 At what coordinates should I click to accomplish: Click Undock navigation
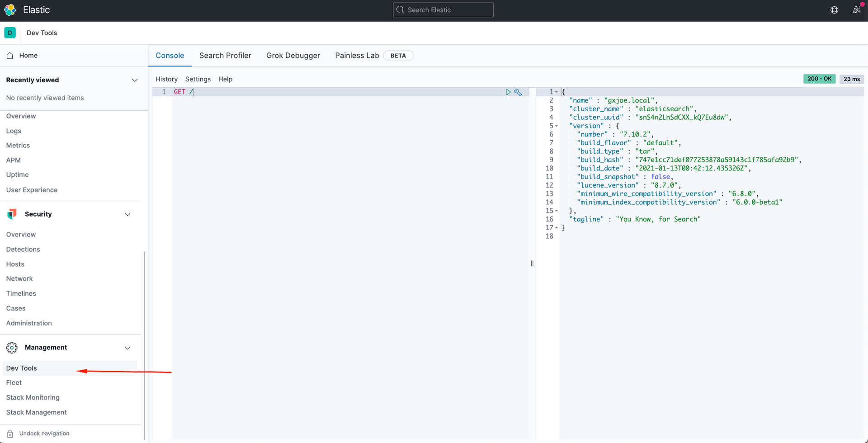[x=44, y=434]
